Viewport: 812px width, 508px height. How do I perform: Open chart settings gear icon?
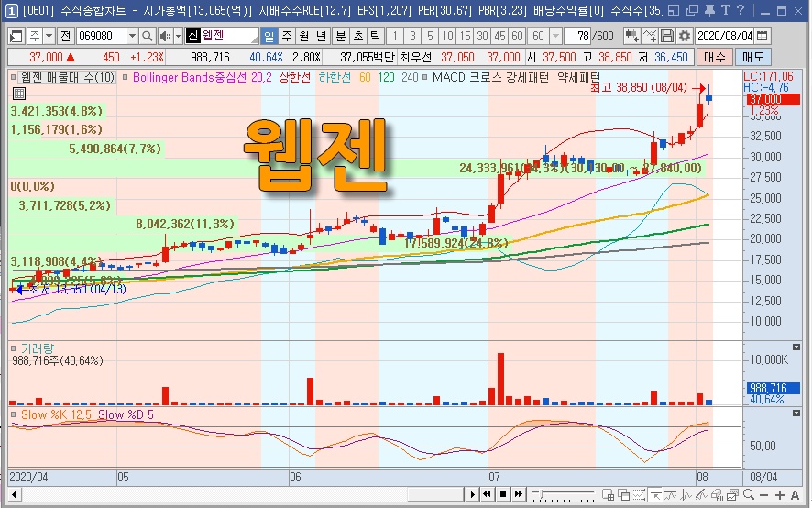[x=684, y=36]
